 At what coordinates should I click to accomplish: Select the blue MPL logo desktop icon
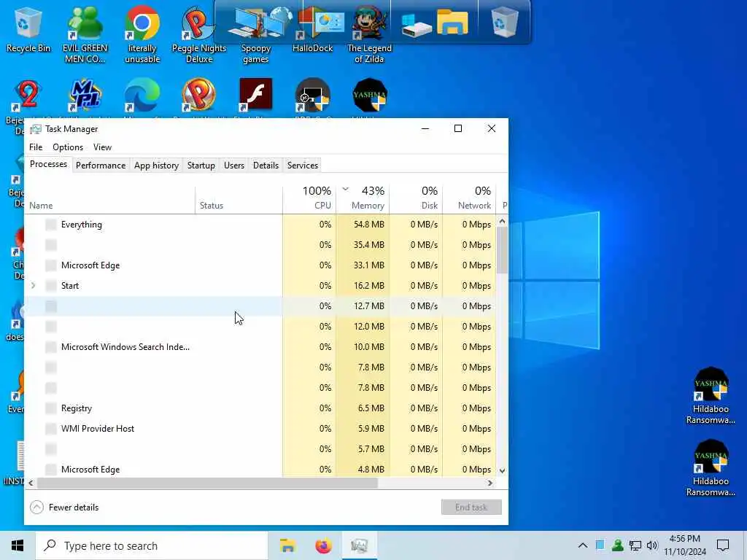point(85,94)
